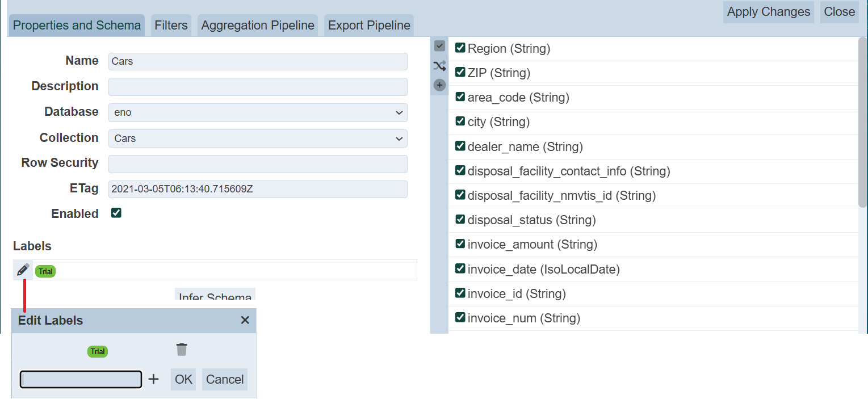Close the Edit Labels dialog with X

(x=245, y=321)
